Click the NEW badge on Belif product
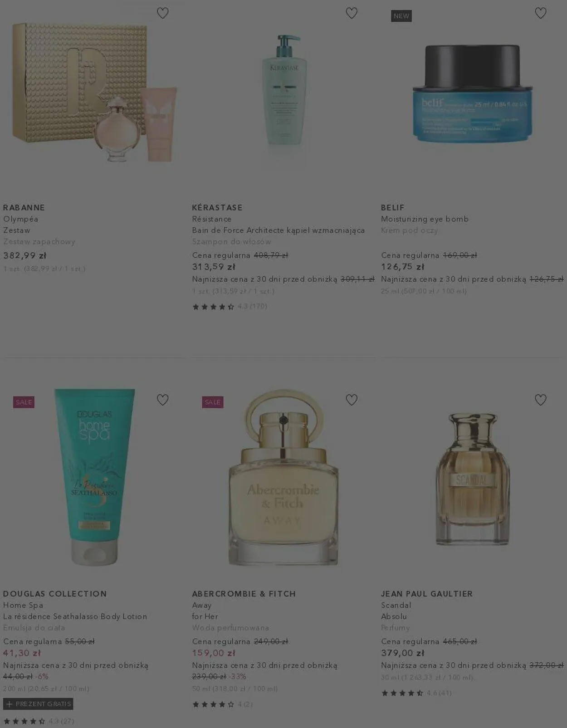The image size is (567, 728). [401, 16]
